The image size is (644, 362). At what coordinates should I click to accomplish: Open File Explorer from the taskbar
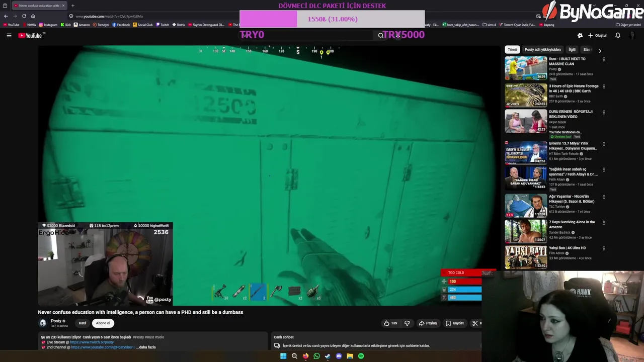pyautogui.click(x=350, y=356)
